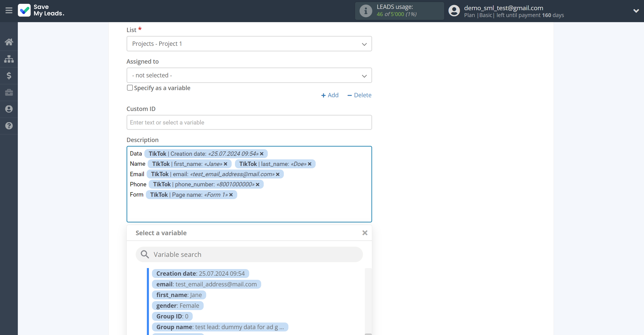
Task: Open the List dropdown Projects - Project 1
Action: (x=249, y=44)
